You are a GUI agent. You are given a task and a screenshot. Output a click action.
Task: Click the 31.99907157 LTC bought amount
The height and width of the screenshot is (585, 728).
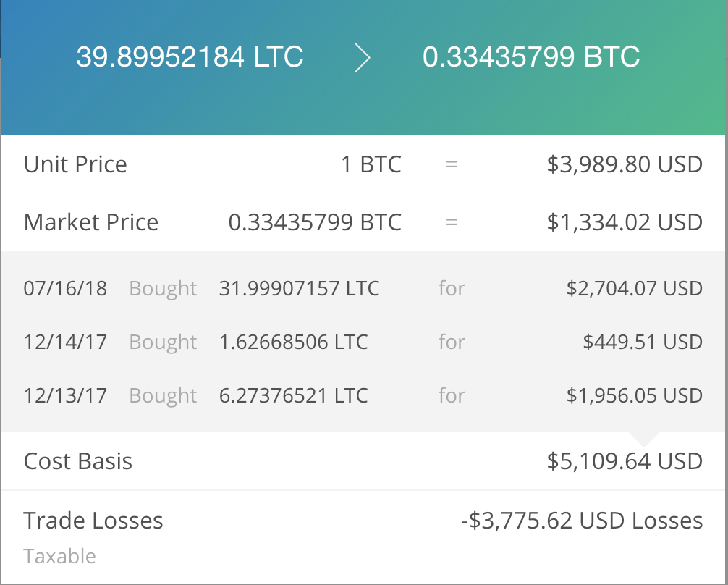[x=299, y=289]
